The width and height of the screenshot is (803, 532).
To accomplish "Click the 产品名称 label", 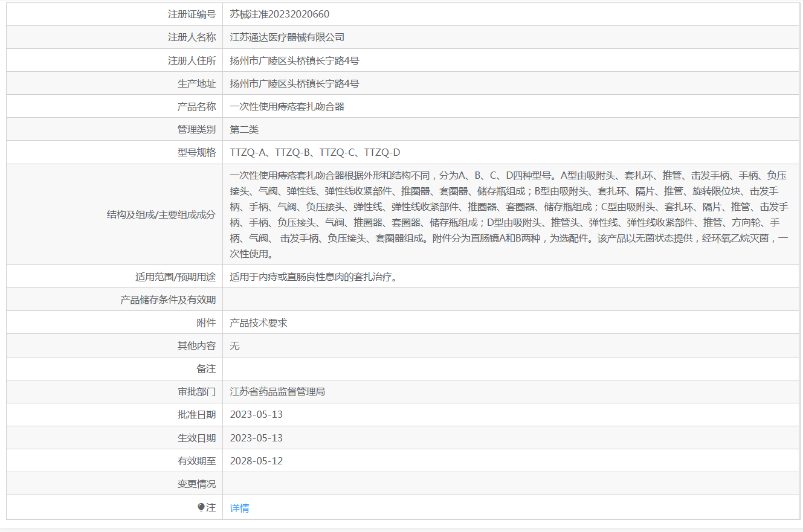I will click(196, 106).
